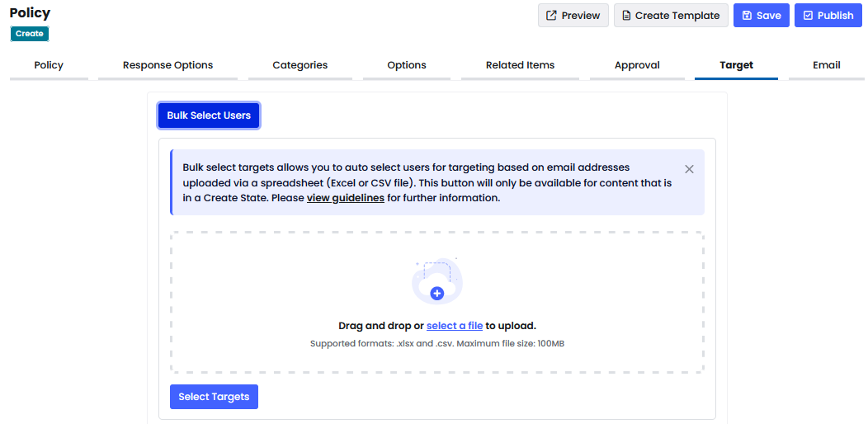Screen dimensions: 868x424
Task: Click the Save floppy disk icon
Action: (x=747, y=16)
